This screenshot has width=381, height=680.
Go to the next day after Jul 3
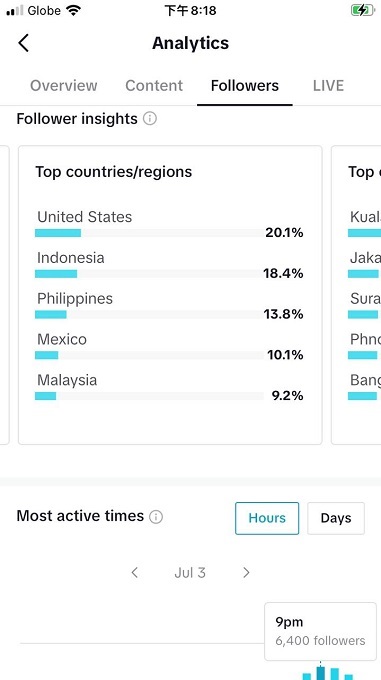pyautogui.click(x=246, y=572)
